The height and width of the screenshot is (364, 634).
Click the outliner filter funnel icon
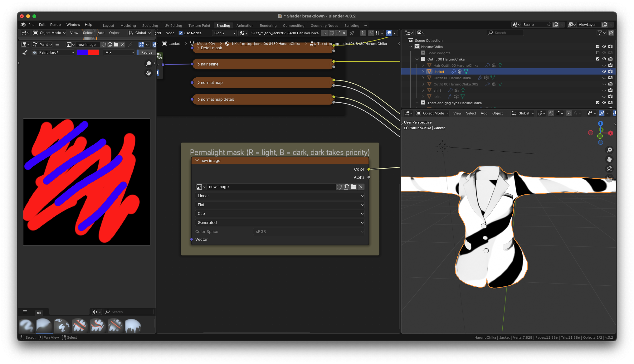coord(599,33)
